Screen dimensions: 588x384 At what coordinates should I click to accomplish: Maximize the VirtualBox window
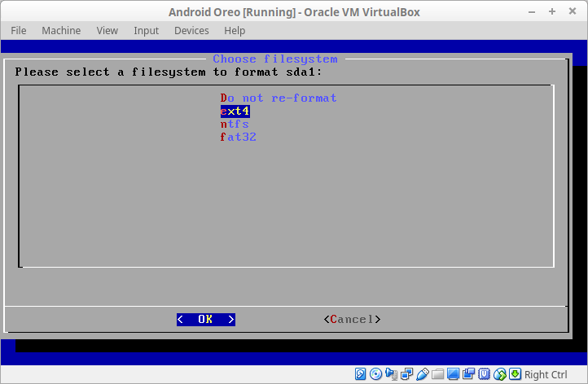pyautogui.click(x=552, y=11)
